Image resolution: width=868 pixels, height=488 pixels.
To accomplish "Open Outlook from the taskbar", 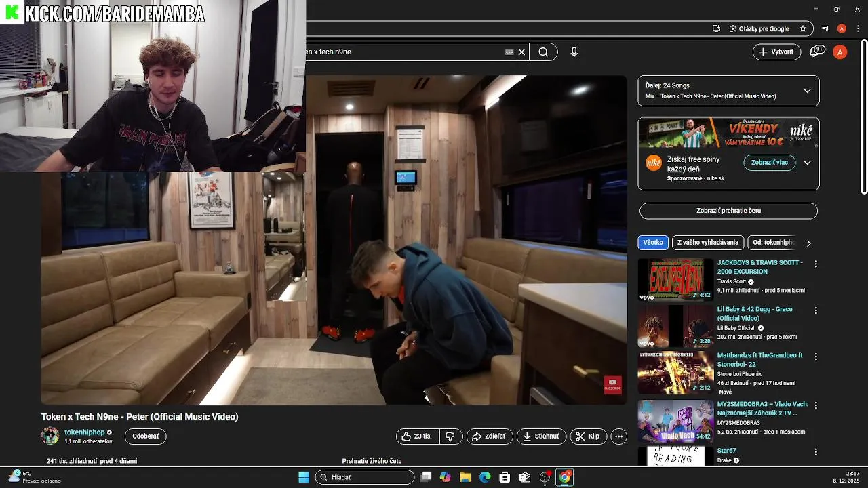I will (x=524, y=477).
